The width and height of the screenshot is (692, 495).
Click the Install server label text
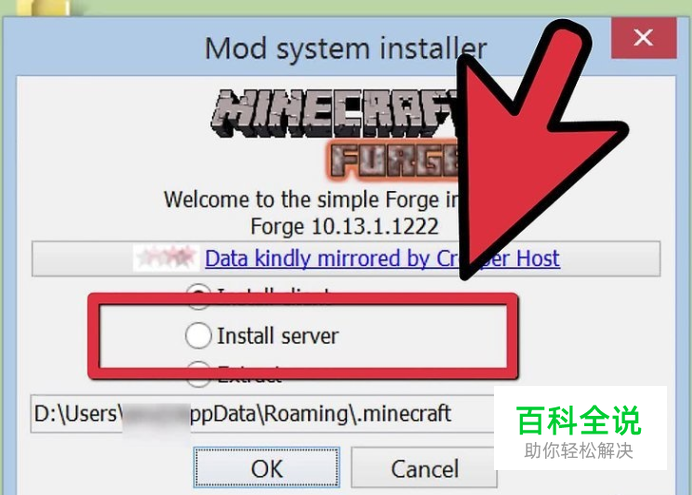point(278,336)
